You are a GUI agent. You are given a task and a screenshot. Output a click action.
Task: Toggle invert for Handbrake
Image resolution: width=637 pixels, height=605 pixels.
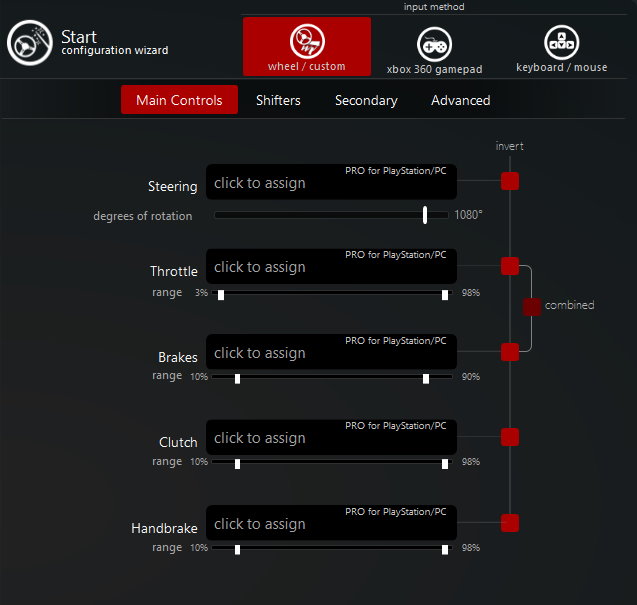pos(510,523)
